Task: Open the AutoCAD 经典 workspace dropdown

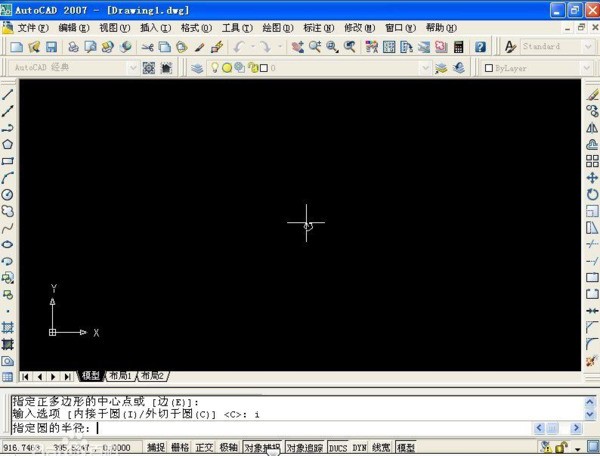Action: tap(76, 68)
